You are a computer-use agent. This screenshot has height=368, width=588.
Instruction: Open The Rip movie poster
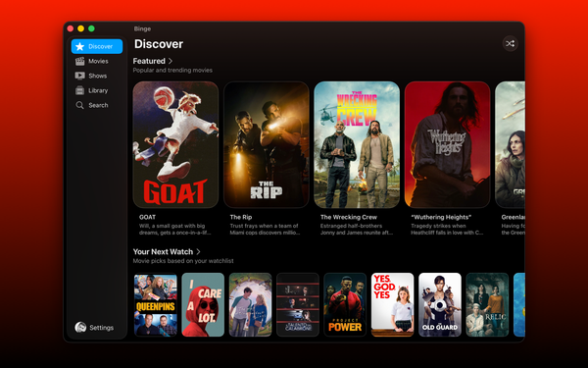[x=267, y=144]
